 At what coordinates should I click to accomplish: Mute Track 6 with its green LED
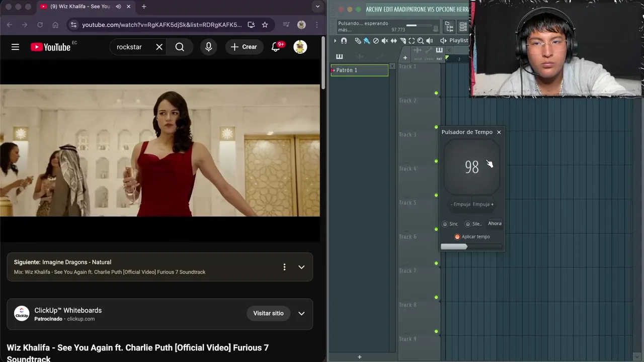[436, 263]
